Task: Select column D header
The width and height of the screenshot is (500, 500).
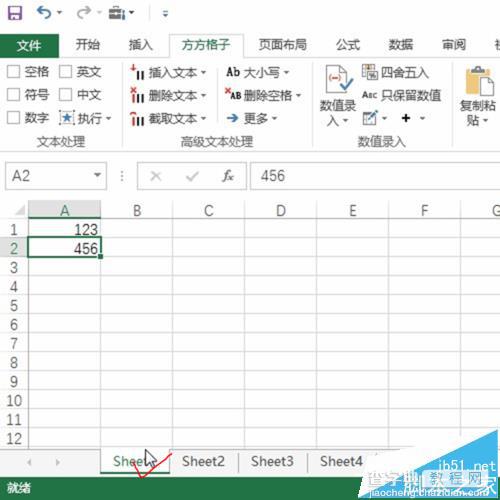Action: 281,210
